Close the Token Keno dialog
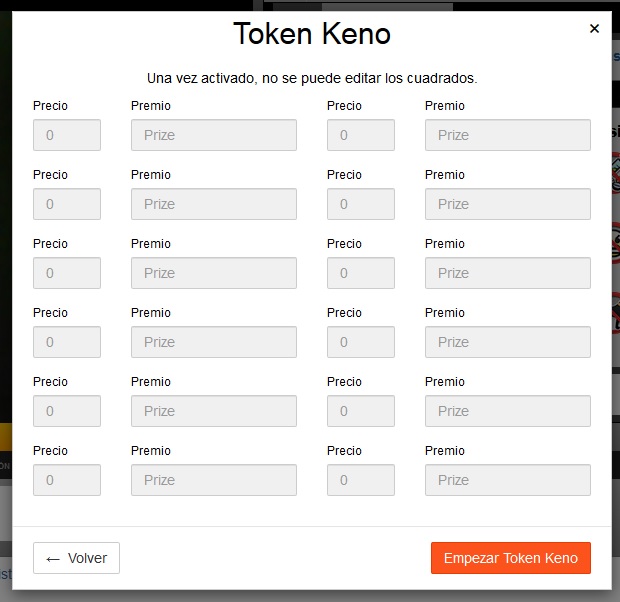Screen dimensions: 620x602 (594, 29)
